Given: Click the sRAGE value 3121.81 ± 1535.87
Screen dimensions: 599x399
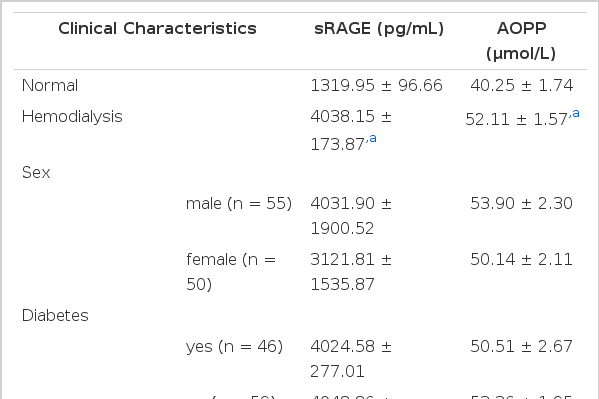Looking at the screenshot, I should coord(351,272).
